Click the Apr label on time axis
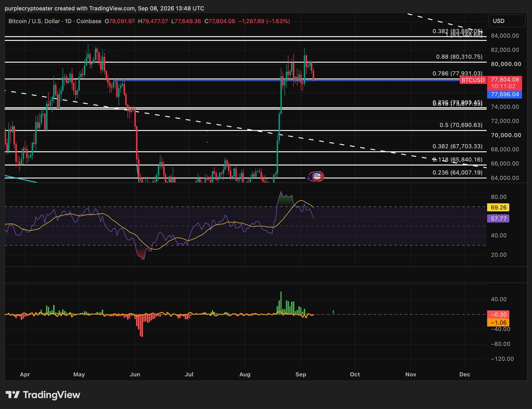Viewport: 532px width, 409px height. click(25, 374)
